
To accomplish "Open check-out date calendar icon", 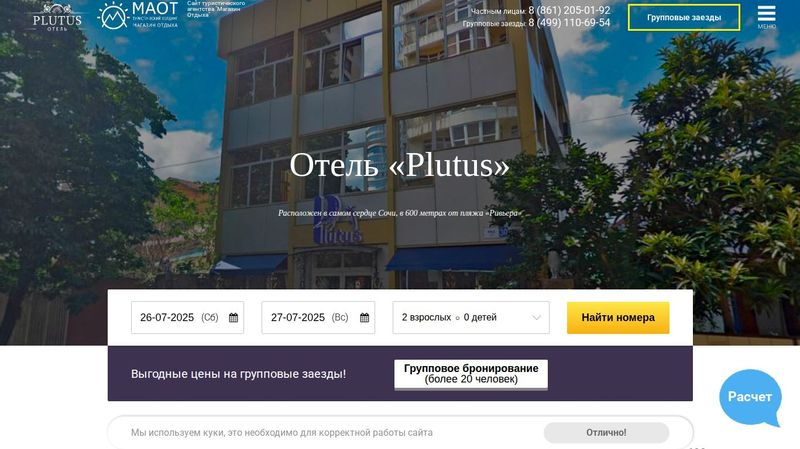I will click(x=364, y=317).
